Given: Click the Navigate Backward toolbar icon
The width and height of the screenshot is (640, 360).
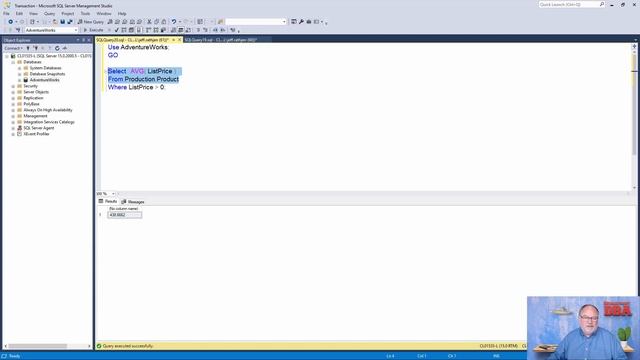Looking at the screenshot, I should (11, 22).
